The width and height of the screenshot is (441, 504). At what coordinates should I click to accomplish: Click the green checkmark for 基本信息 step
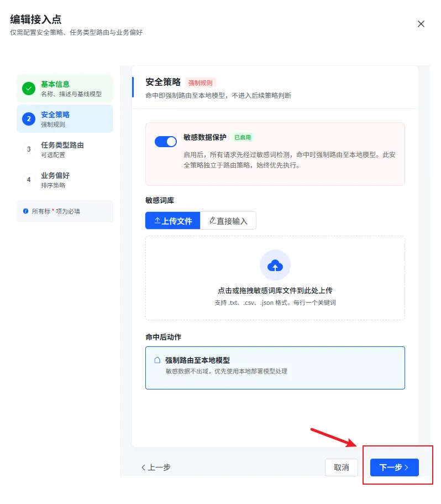[x=29, y=89]
